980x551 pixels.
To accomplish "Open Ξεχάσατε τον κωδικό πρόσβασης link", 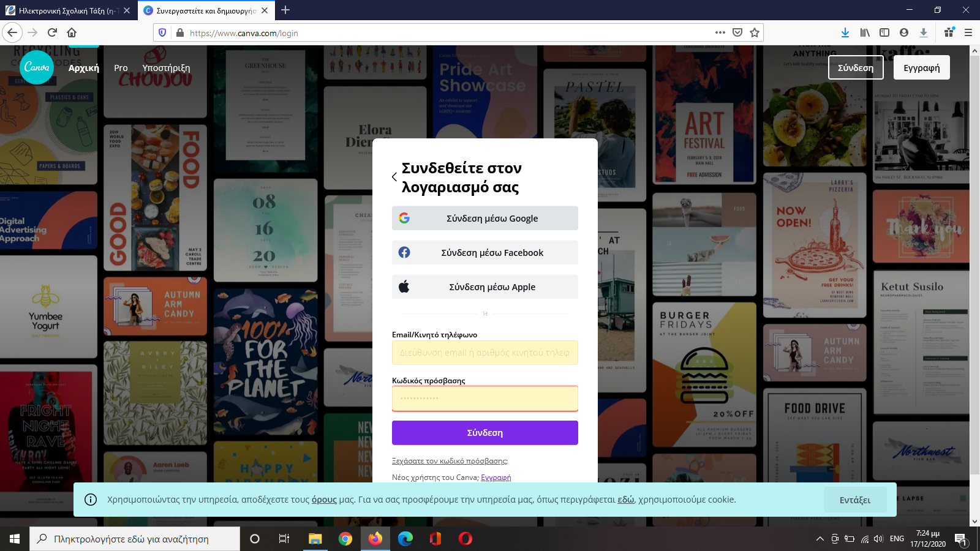I will [x=450, y=461].
